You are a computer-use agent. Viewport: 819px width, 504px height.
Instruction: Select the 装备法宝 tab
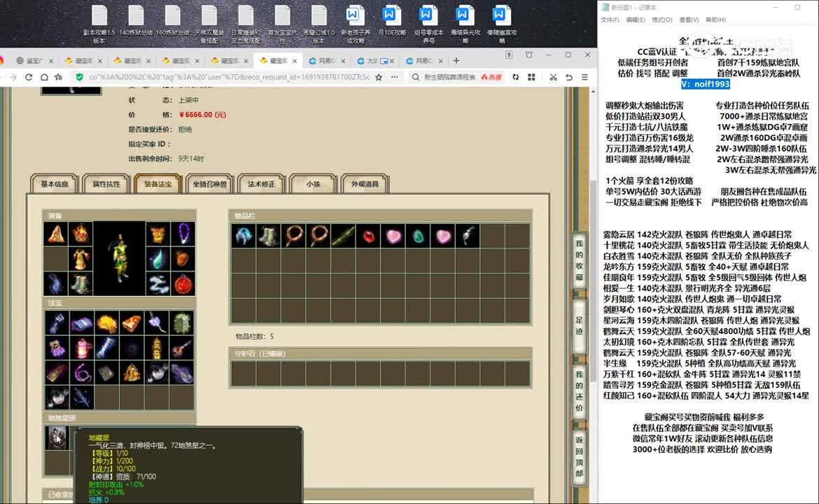(157, 184)
